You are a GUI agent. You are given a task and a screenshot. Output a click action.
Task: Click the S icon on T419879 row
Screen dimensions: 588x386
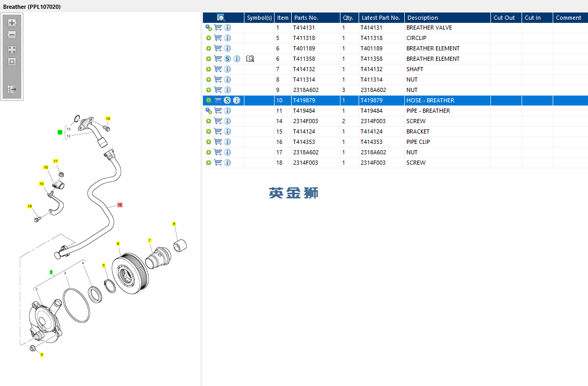pyautogui.click(x=227, y=100)
